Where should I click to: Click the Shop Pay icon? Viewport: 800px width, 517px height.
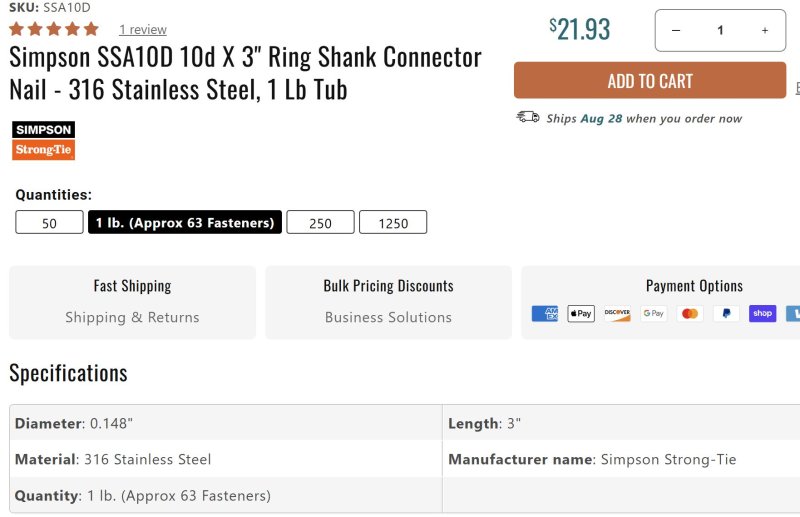pyautogui.click(x=762, y=314)
